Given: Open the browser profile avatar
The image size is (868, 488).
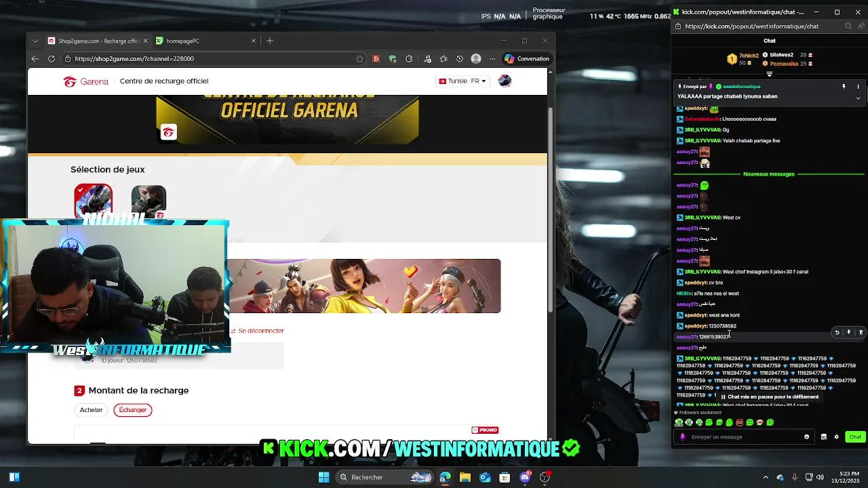Looking at the screenshot, I should (476, 59).
